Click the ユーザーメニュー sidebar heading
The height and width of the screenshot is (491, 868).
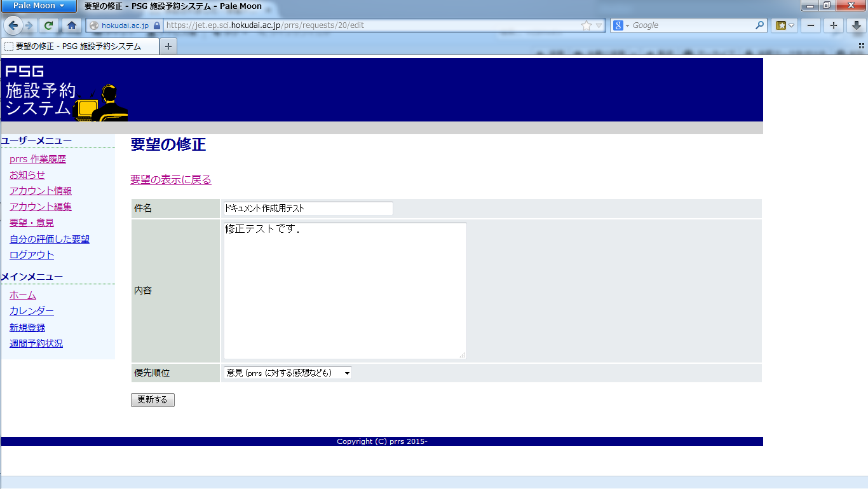[x=36, y=141]
